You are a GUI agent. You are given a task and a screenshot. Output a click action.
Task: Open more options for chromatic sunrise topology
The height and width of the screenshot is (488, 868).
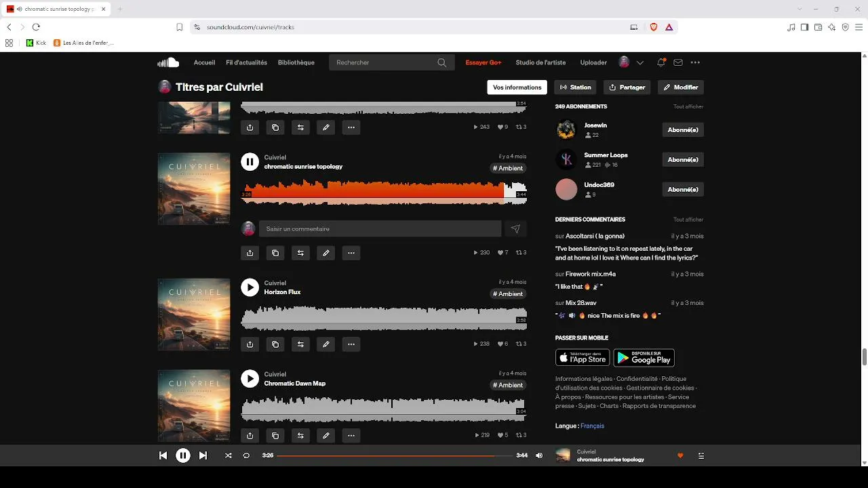[351, 253]
